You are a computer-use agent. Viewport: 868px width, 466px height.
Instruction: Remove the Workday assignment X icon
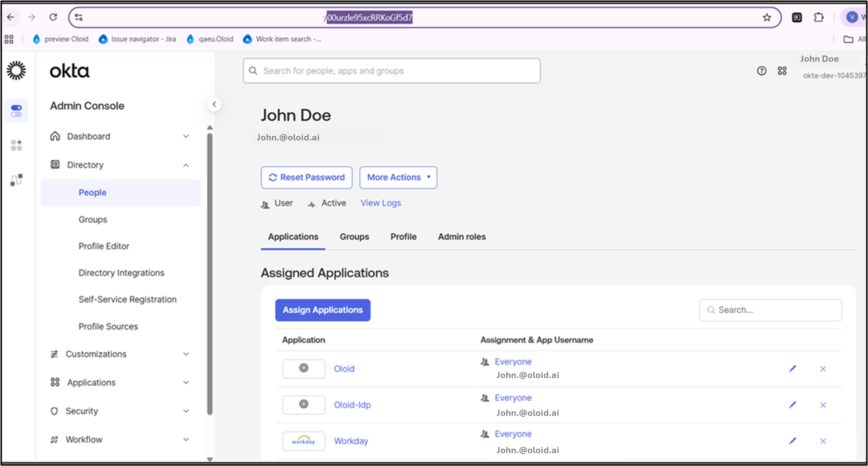pos(823,441)
